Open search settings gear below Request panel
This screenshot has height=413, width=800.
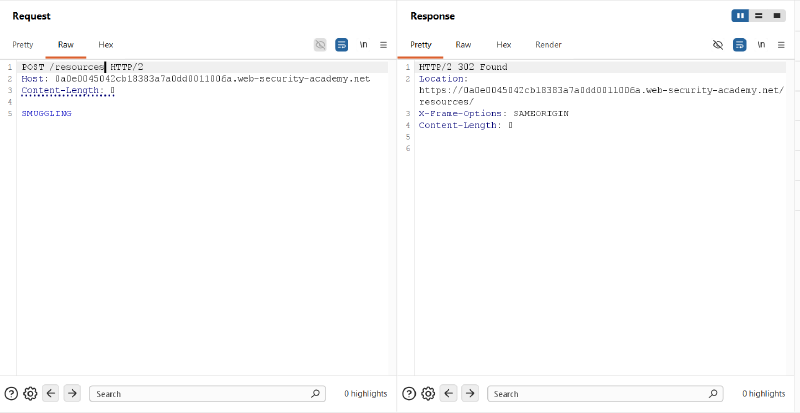31,394
